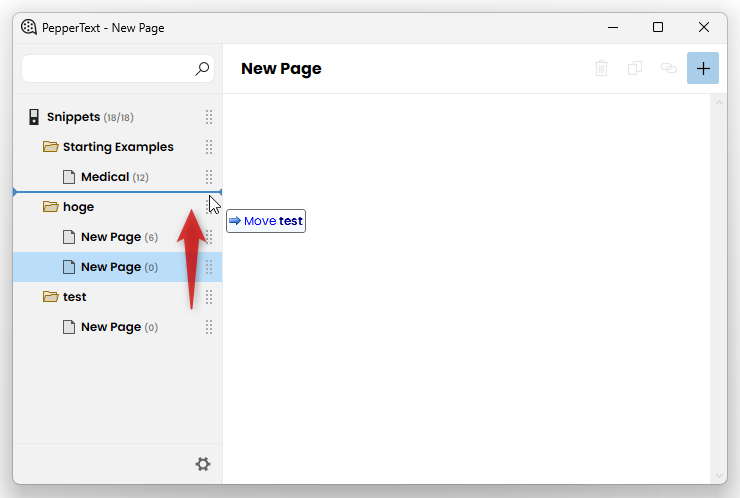Click the delete trash icon

coord(601,68)
